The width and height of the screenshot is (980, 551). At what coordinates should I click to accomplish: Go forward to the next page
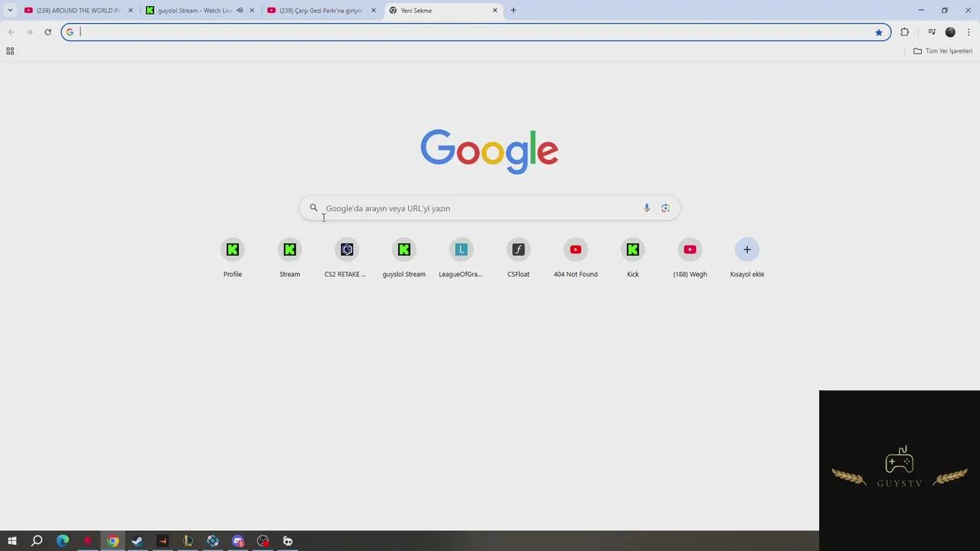[x=29, y=32]
